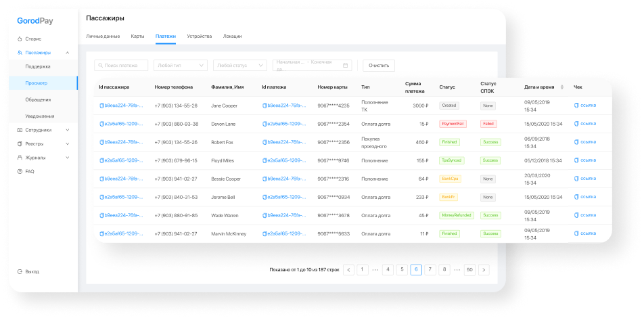This screenshot has width=644, height=318.
Task: Expand the Журналы sidebar section
Action: click(68, 158)
